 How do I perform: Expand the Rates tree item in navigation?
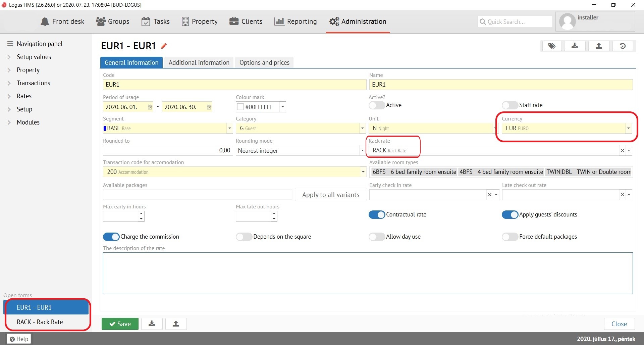[9, 96]
